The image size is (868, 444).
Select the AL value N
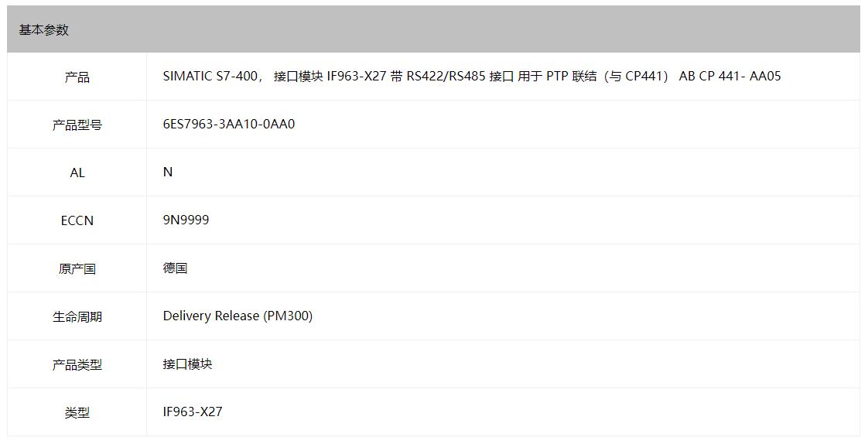168,172
